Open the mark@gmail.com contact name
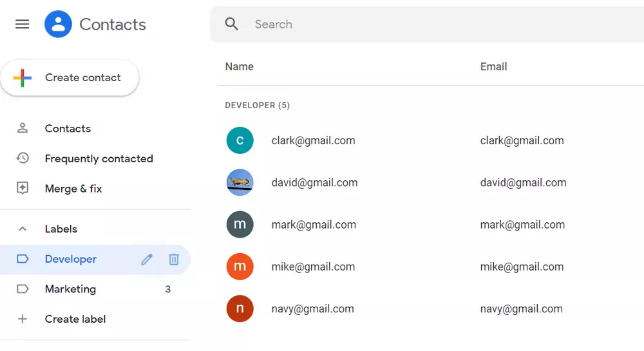The image size is (644, 351). tap(314, 225)
